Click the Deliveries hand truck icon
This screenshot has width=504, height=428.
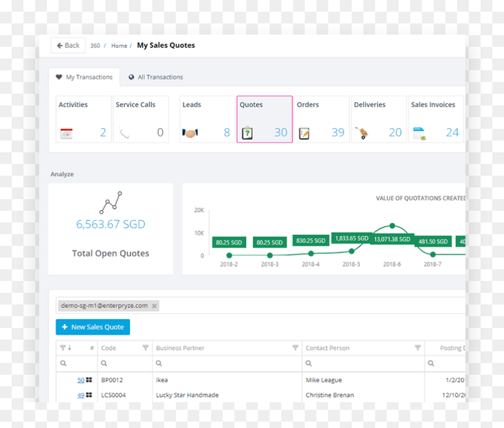pyautogui.click(x=362, y=133)
